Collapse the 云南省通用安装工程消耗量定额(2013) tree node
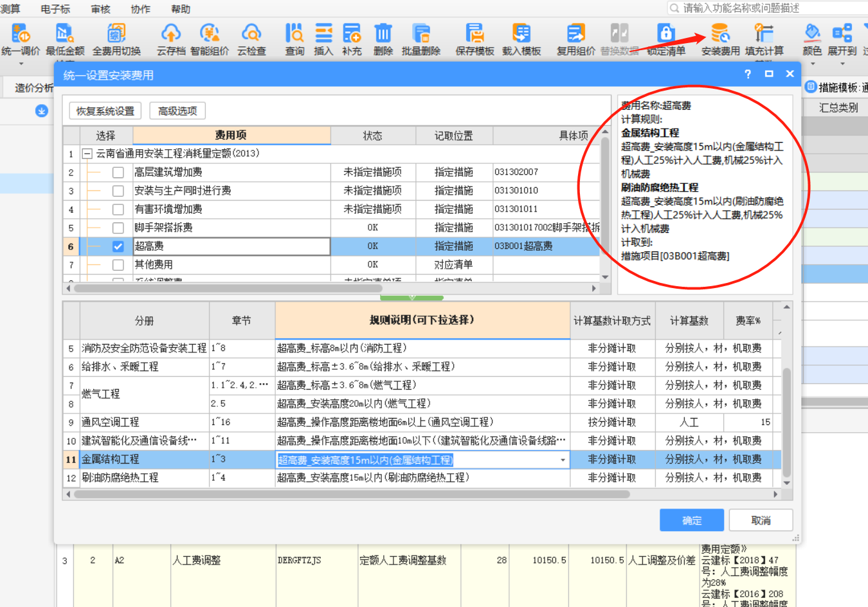Viewport: 868px width, 607px height. pyautogui.click(x=87, y=154)
